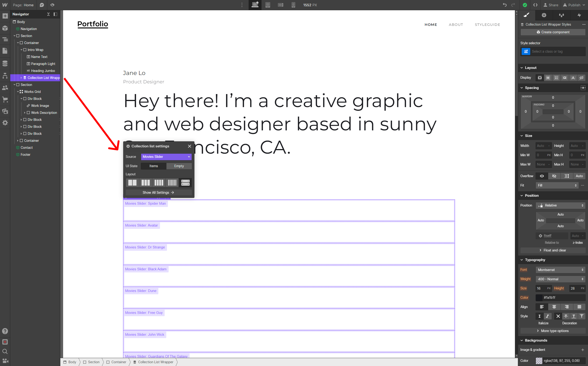This screenshot has width=588, height=366.
Task: Open Source dropdown showing Movies Slider
Action: [x=166, y=157]
